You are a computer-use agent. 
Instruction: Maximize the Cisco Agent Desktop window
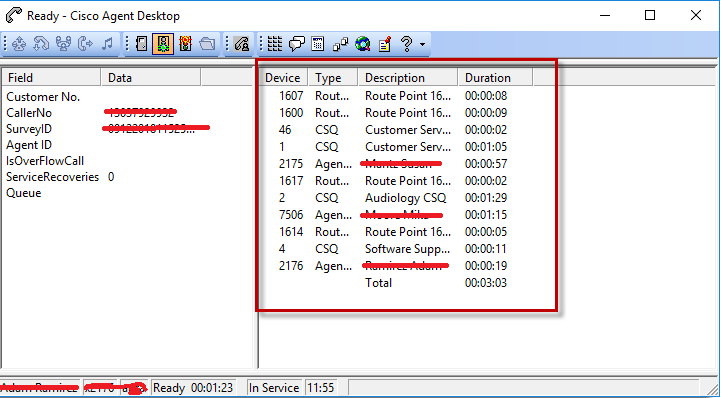pos(650,16)
